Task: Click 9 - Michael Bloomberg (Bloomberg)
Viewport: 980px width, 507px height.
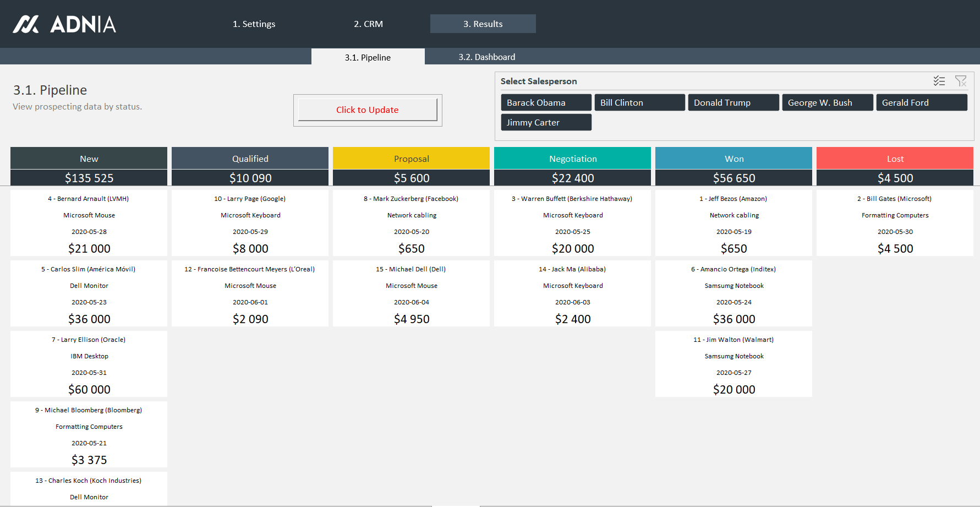Action: pyautogui.click(x=89, y=410)
